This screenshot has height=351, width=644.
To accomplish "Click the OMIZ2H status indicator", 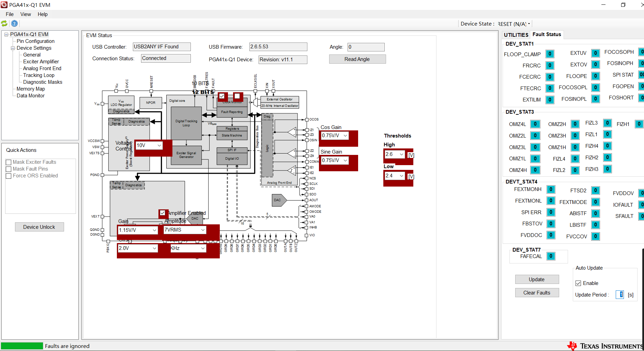I will pyautogui.click(x=575, y=124).
